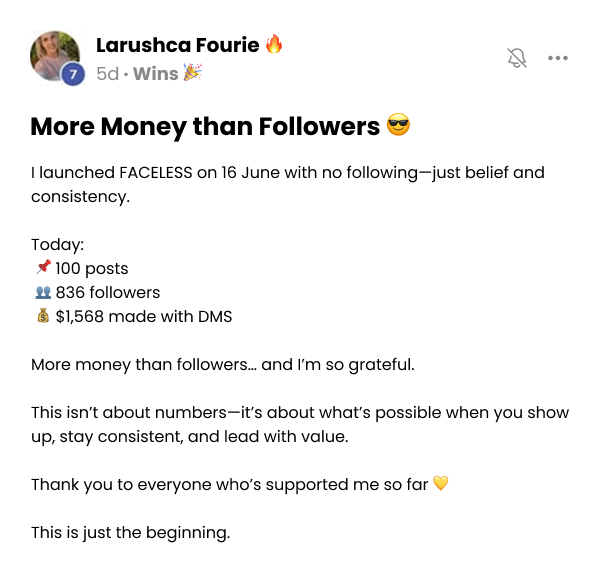Click the 'This isn't about numbers' paragraph

[300, 425]
